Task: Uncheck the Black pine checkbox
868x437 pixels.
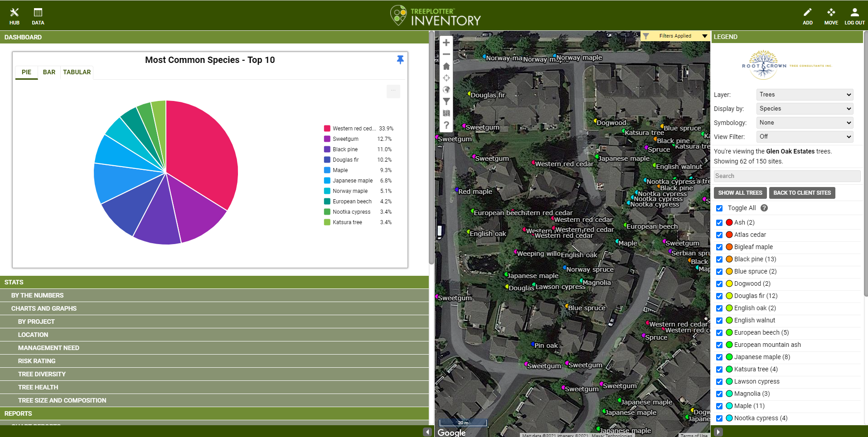Action: coord(719,259)
